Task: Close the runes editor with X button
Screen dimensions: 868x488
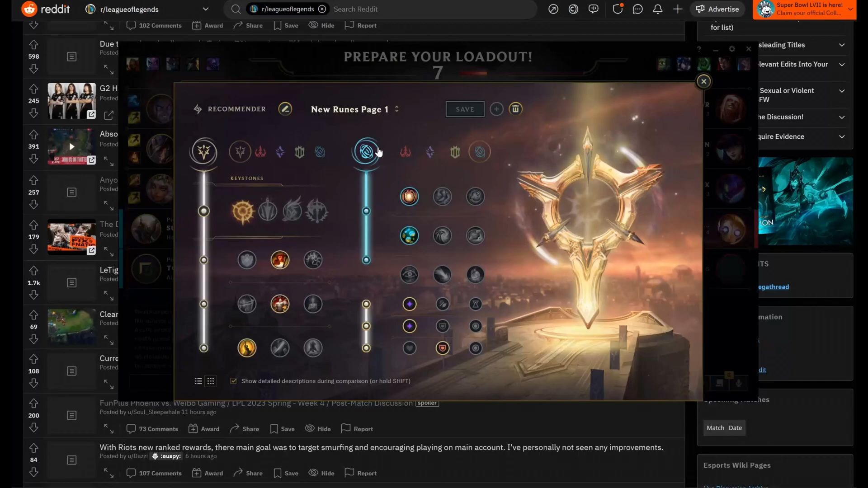Action: (703, 81)
